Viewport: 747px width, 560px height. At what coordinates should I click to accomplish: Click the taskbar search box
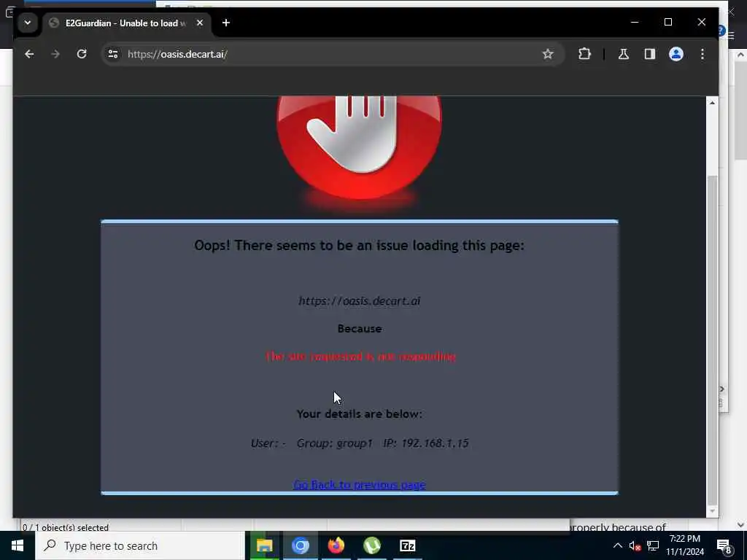click(x=140, y=545)
